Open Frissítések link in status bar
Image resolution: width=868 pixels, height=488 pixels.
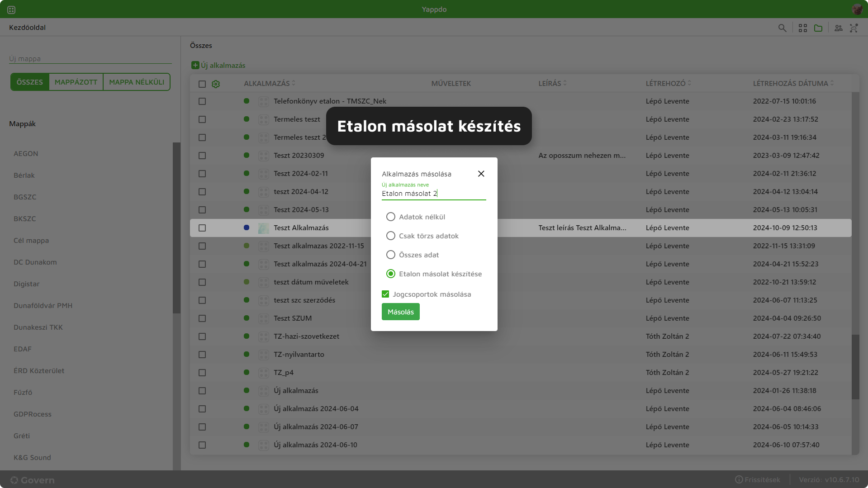click(x=758, y=479)
